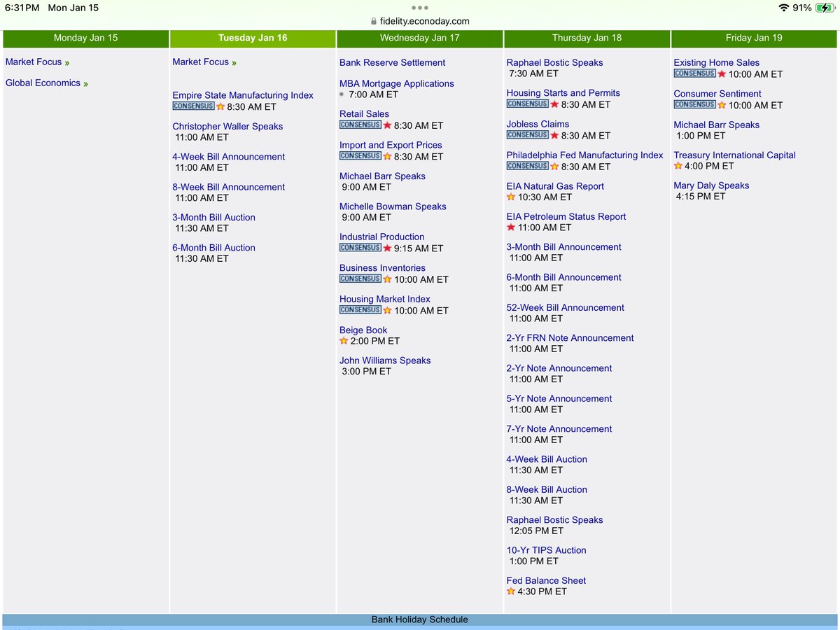
Task: Open Christopher Waller Speaks event
Action: [227, 126]
